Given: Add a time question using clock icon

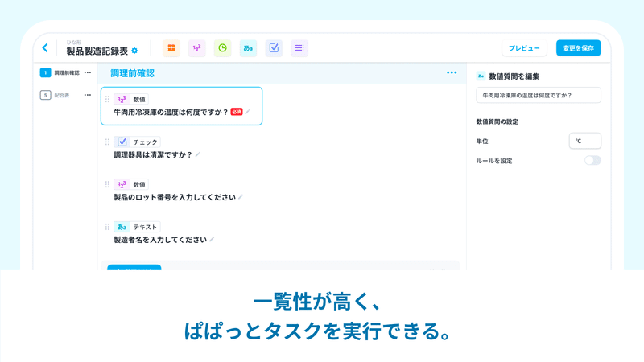Looking at the screenshot, I should tap(222, 48).
